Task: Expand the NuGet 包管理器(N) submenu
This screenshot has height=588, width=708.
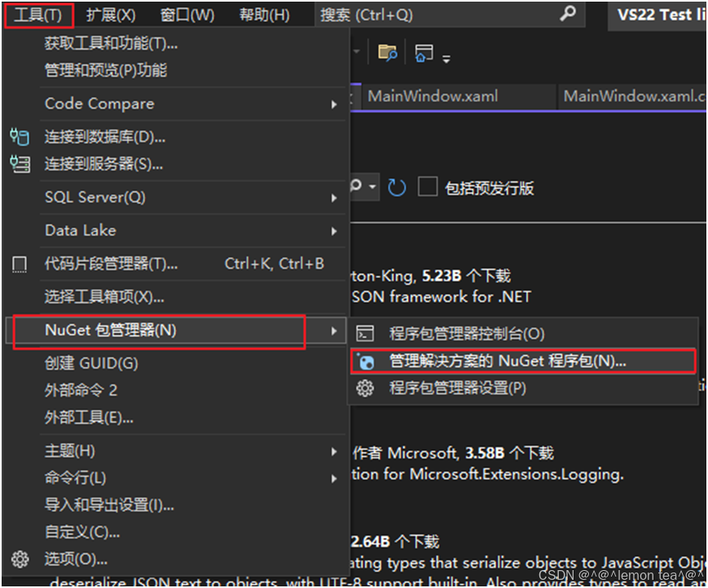Action: [x=175, y=331]
